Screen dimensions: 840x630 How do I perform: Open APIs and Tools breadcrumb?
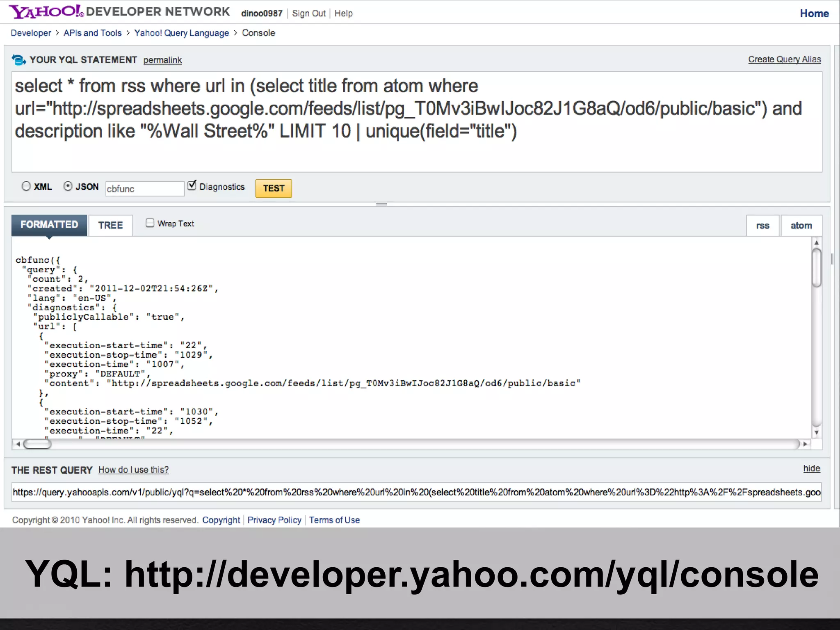93,33
